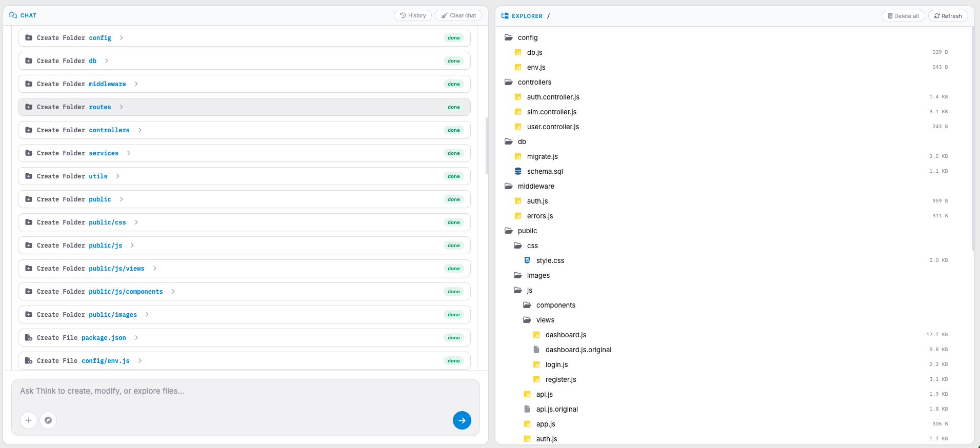Viewport: 980px width, 448px height.
Task: Select migrate.js in the db folder
Action: coord(542,156)
